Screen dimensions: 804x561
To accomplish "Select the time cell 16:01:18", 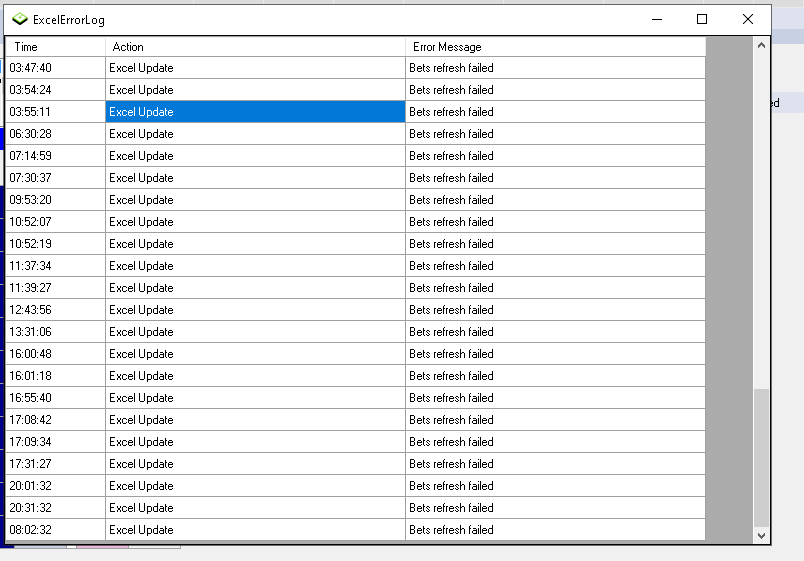I will point(55,376).
